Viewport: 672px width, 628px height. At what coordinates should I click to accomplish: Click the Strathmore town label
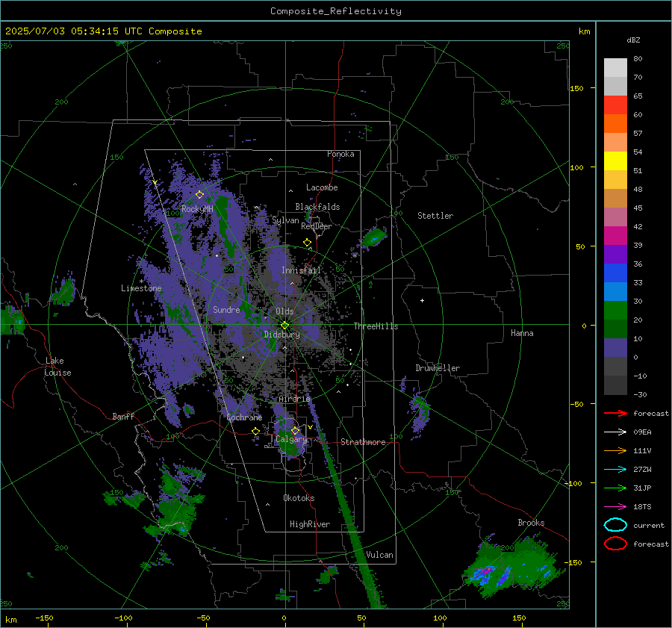(x=363, y=442)
